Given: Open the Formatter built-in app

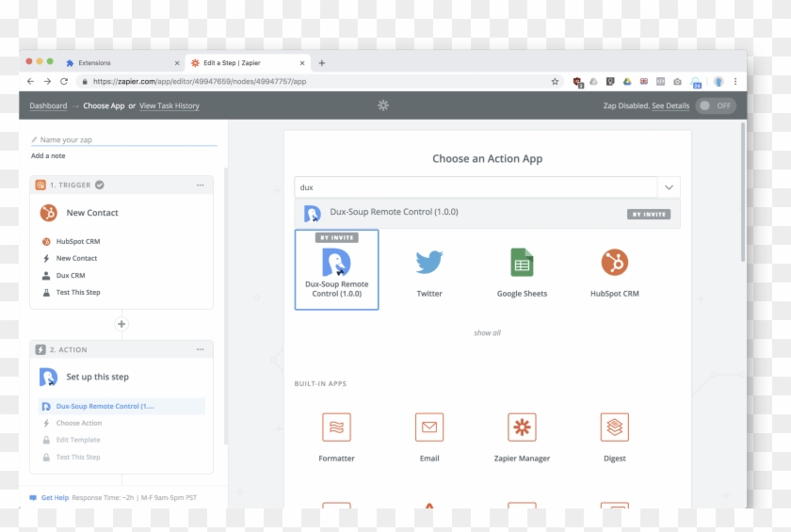Looking at the screenshot, I should coord(336,427).
